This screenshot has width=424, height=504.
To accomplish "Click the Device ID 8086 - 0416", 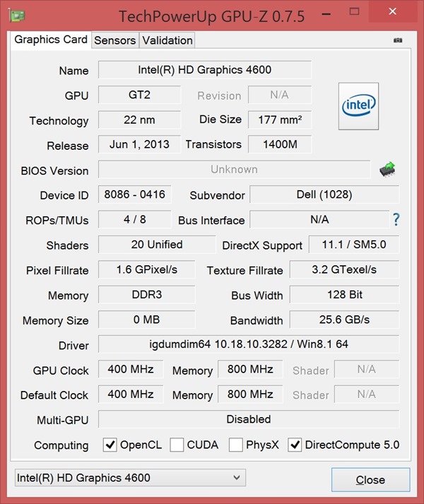I will coord(135,194).
